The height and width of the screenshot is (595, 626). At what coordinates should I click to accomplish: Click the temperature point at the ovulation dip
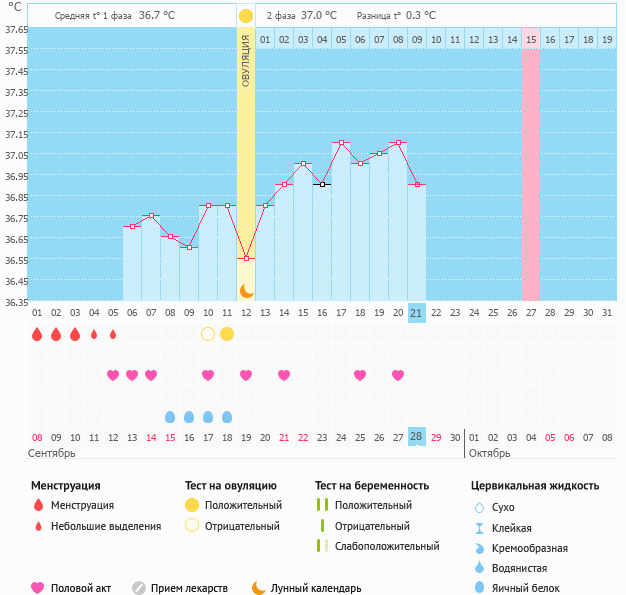point(246,258)
